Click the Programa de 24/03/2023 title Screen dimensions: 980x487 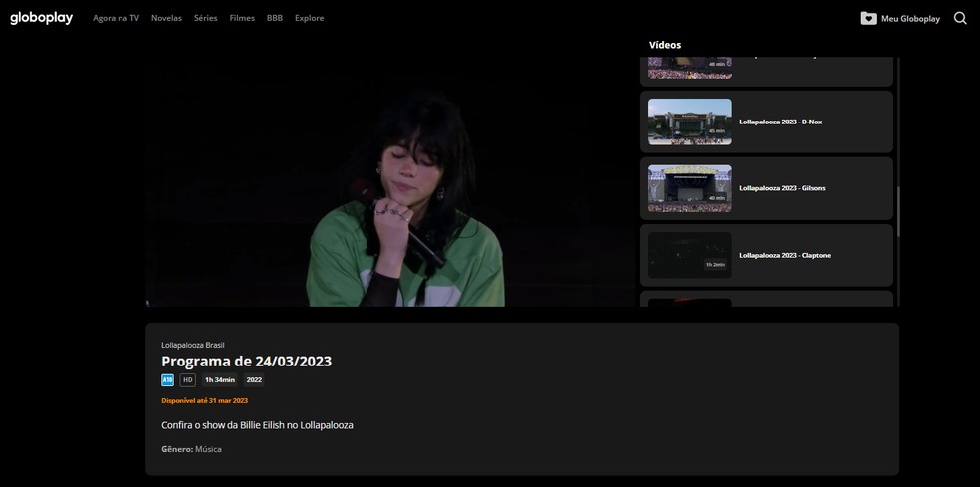point(246,362)
